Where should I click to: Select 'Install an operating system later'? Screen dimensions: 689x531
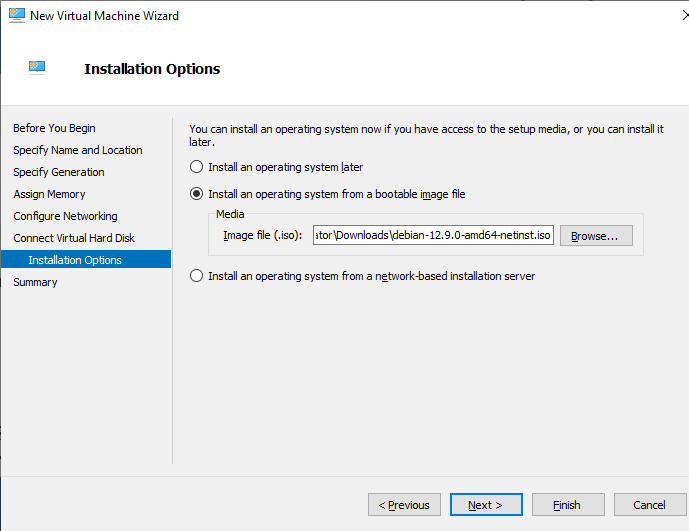coord(197,167)
